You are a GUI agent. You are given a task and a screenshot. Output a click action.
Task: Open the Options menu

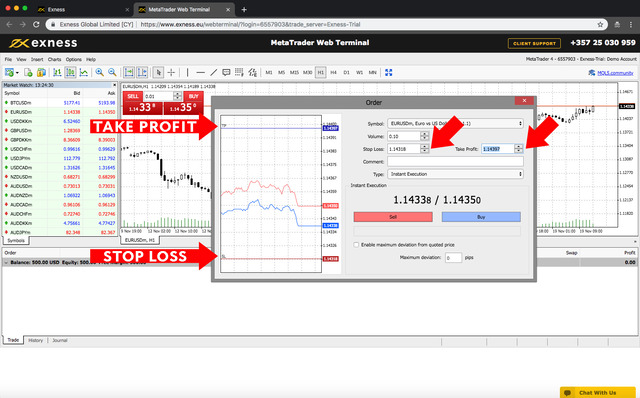[x=73, y=59]
